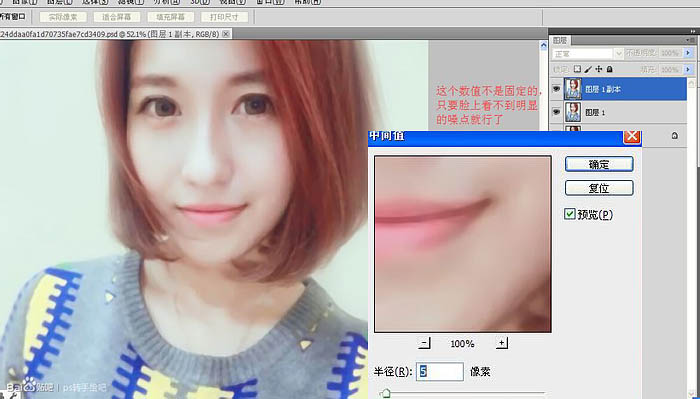Open the 帮助(H) help menu

click(x=308, y=2)
